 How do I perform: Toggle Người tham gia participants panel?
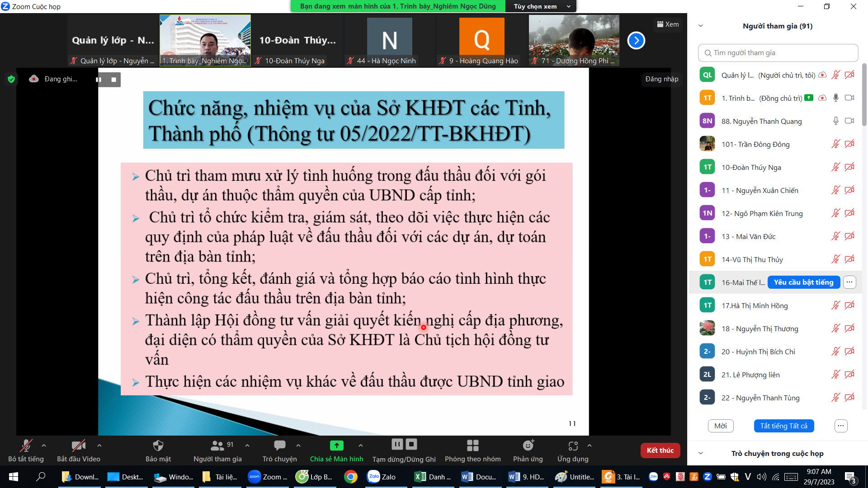coord(217,446)
